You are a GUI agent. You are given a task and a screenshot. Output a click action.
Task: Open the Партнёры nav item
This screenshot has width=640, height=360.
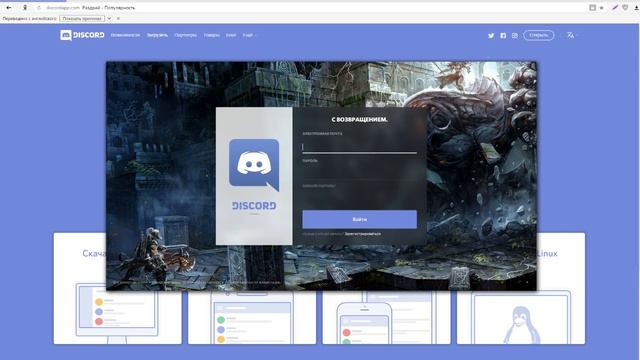point(185,35)
